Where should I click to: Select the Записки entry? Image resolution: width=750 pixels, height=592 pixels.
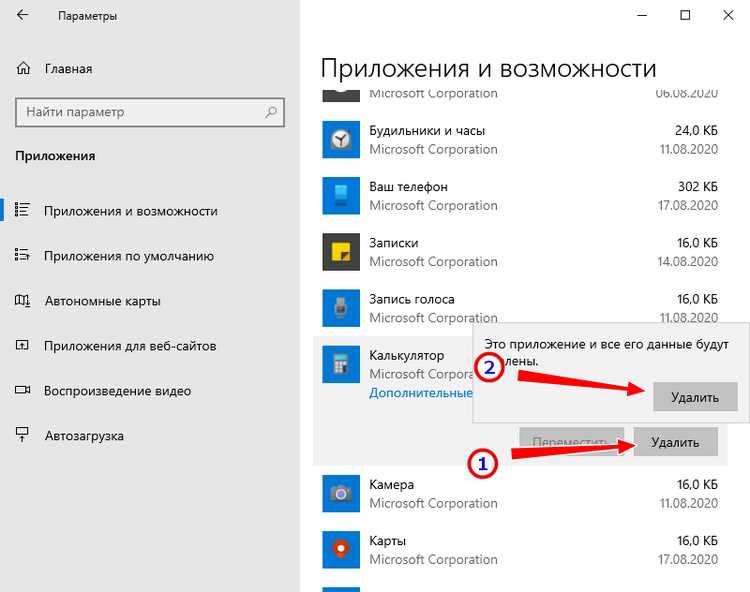(x=520, y=252)
